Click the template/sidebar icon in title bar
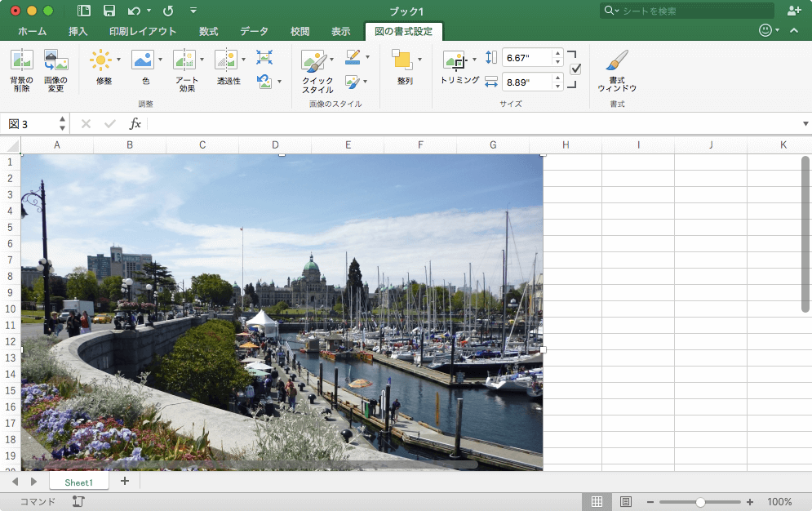 pos(84,11)
